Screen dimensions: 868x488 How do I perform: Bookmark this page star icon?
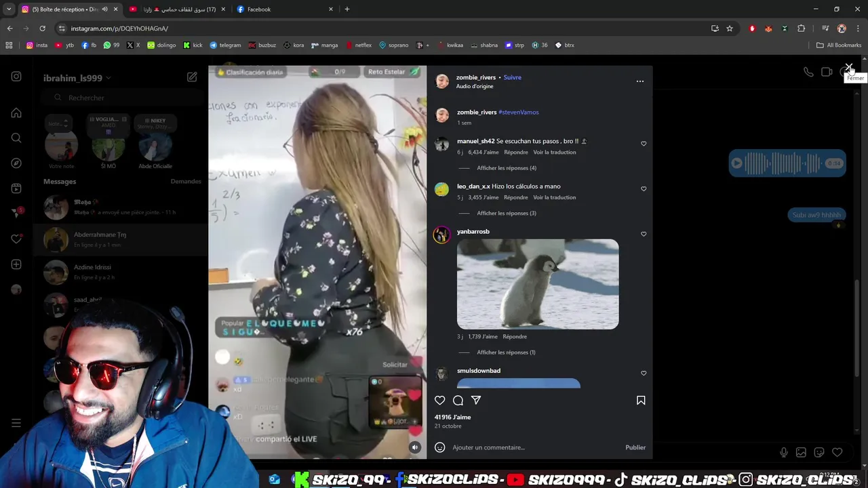(x=730, y=28)
